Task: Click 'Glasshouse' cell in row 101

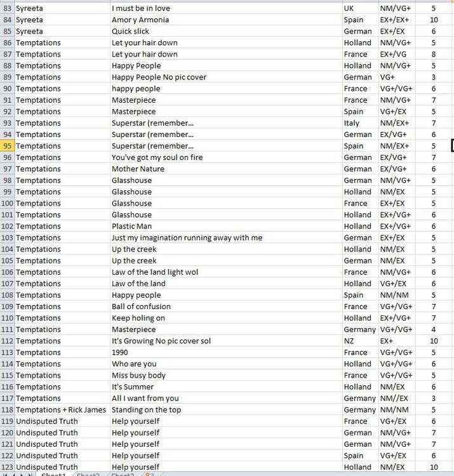Action: click(225, 215)
